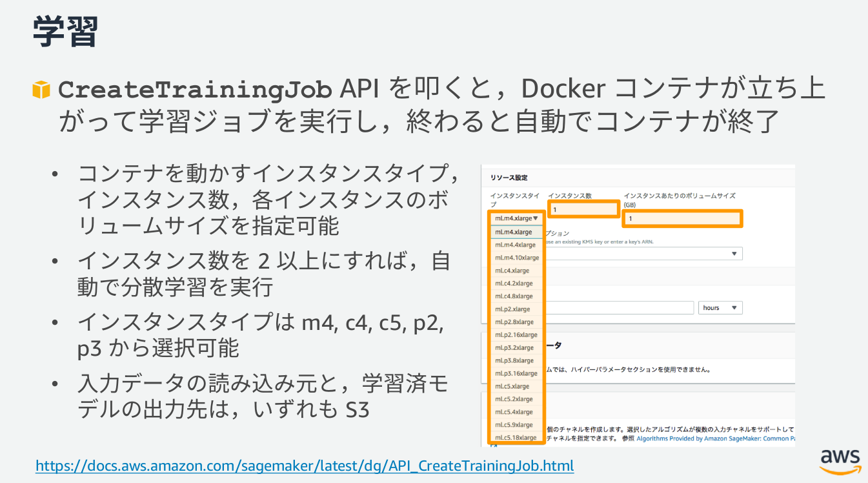
Task: Open the hours unit dropdown
Action: (x=720, y=308)
